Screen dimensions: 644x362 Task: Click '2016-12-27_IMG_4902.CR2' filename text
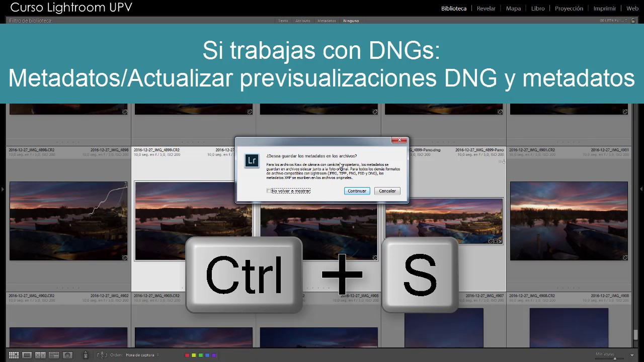(32, 296)
